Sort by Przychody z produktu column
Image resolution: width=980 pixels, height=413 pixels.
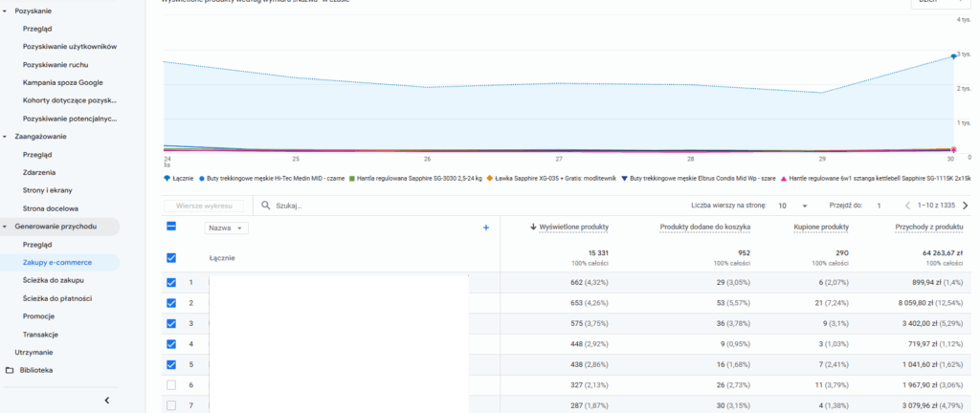coord(928,228)
